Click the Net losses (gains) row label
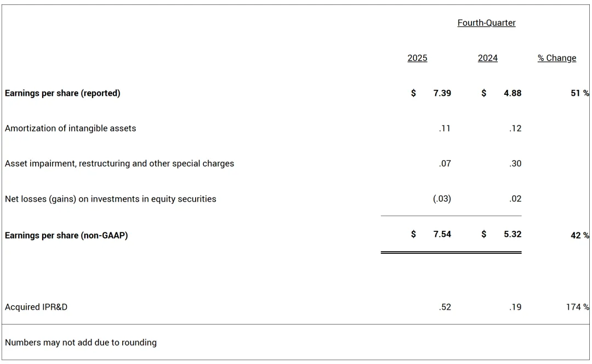Screen dimensions: 592x364 click(x=110, y=199)
